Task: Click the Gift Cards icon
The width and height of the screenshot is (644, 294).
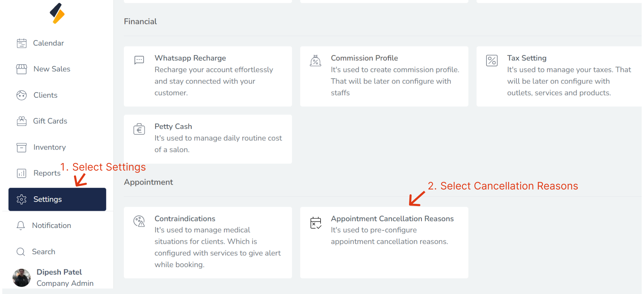Action: (x=22, y=121)
